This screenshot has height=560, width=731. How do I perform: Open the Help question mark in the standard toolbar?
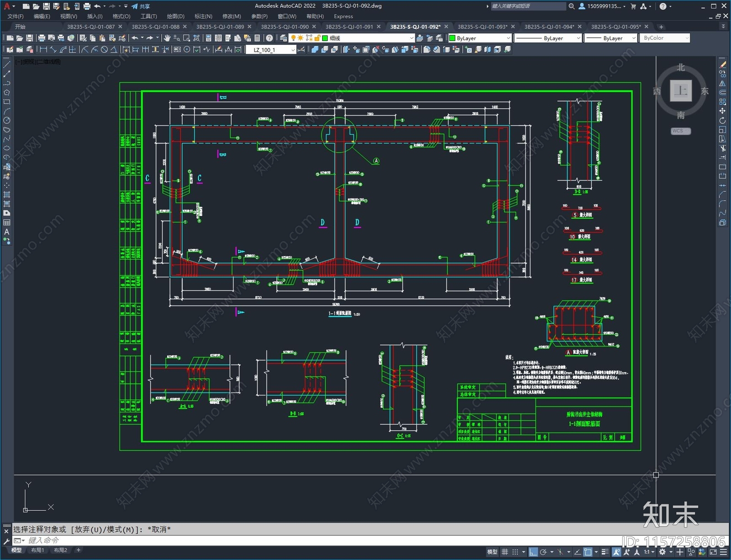[x=270, y=38]
